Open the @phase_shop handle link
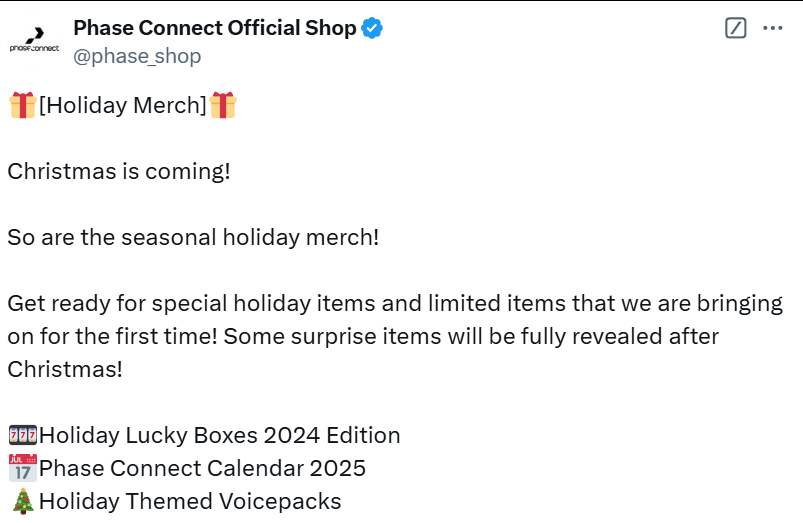803x523 pixels. [137, 56]
